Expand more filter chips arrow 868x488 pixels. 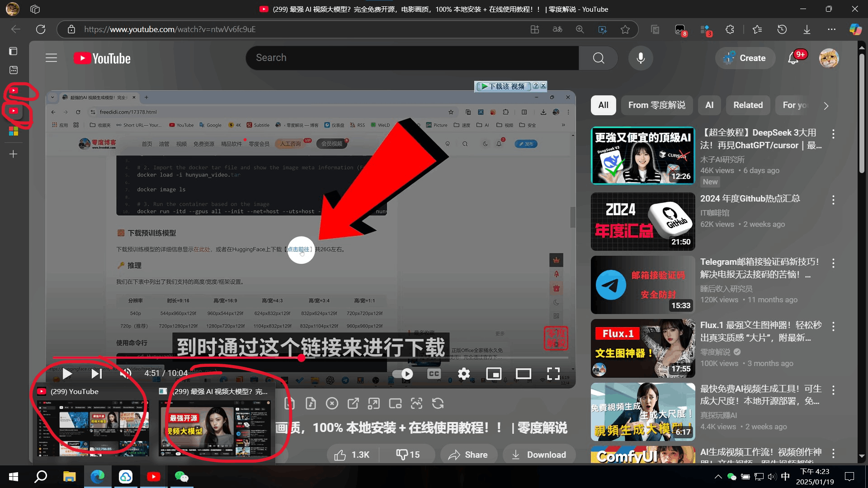click(x=826, y=106)
